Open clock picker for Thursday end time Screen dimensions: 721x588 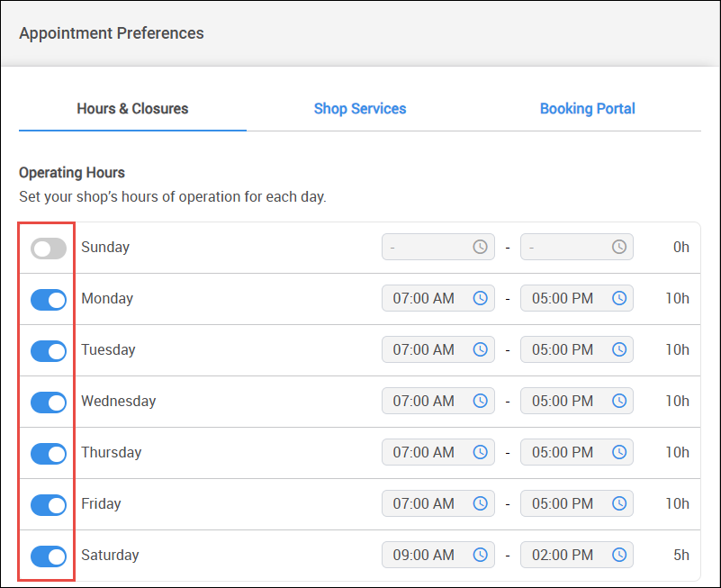click(619, 452)
